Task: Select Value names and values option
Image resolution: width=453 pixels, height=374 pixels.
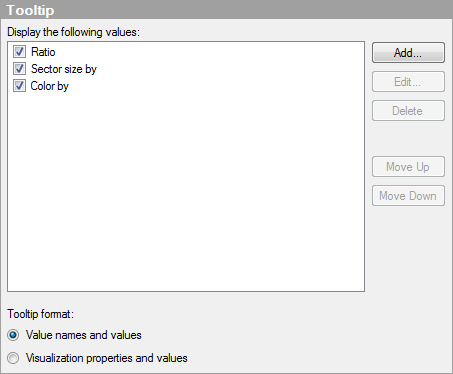Action: click(x=13, y=335)
